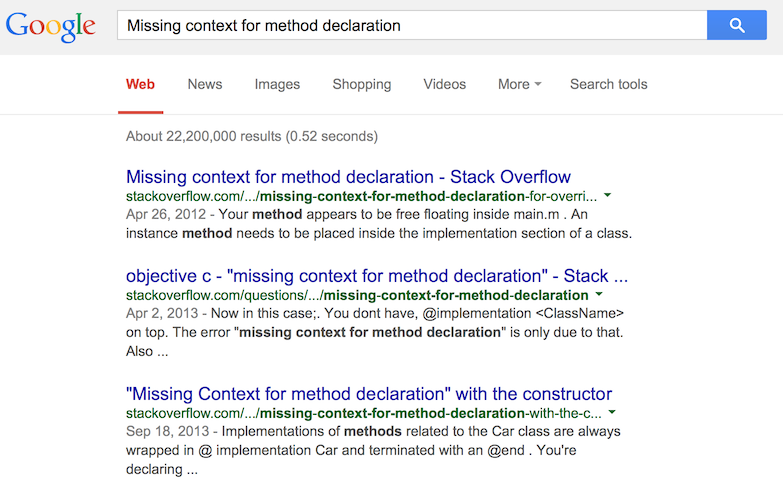Click the third result's green stackoverflow URL
The width and height of the screenshot is (783, 485).
364,412
